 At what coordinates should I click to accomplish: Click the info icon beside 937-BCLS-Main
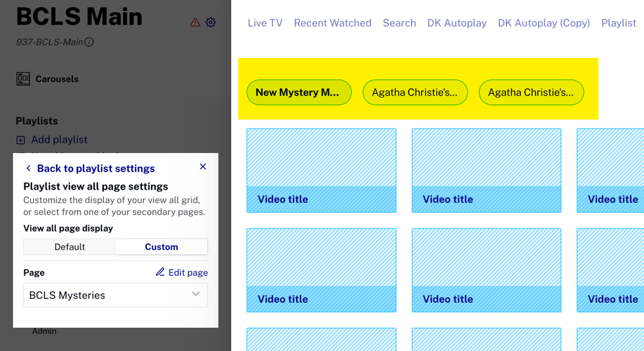[x=89, y=42]
